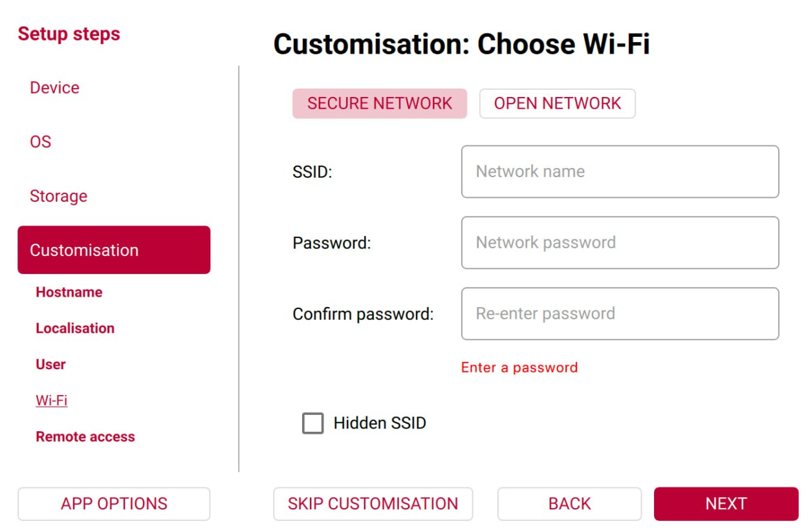Click the Enter a password warning text
Image resolution: width=808 pixels, height=532 pixels.
click(518, 367)
